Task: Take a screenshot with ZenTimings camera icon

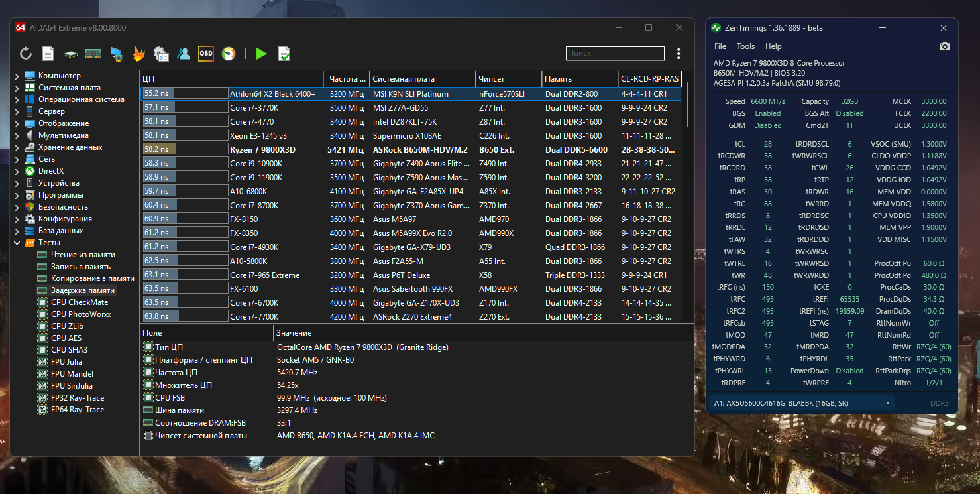Action: 945,46
